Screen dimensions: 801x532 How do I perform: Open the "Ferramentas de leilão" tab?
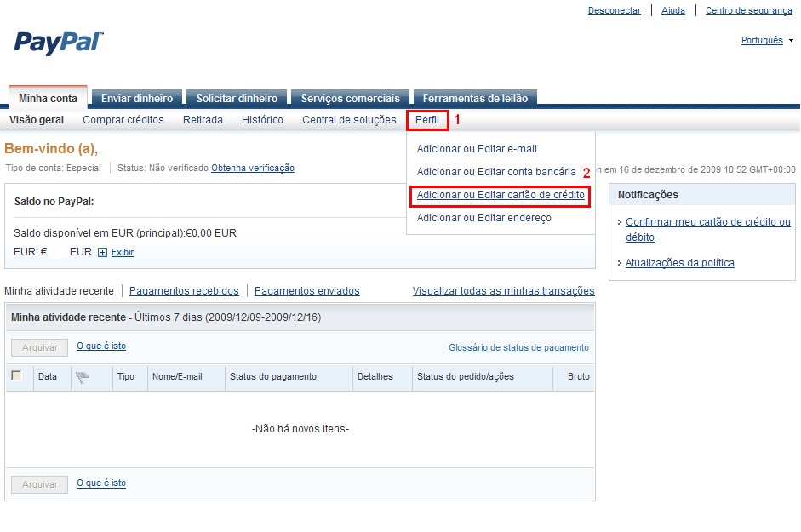[475, 98]
